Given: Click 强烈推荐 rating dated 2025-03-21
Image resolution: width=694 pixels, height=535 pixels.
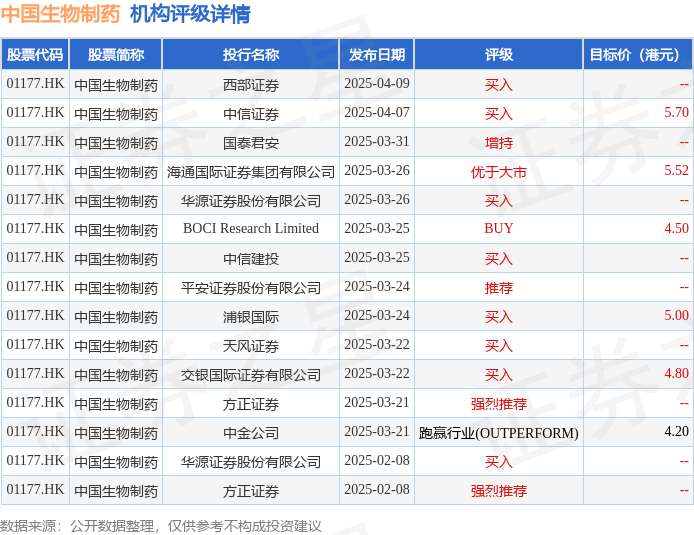Looking at the screenshot, I should point(499,404).
